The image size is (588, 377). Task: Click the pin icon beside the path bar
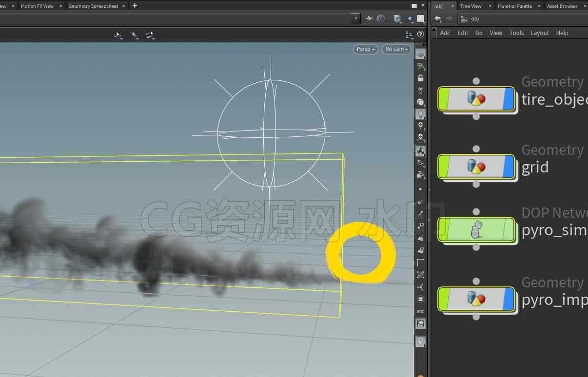click(x=369, y=19)
